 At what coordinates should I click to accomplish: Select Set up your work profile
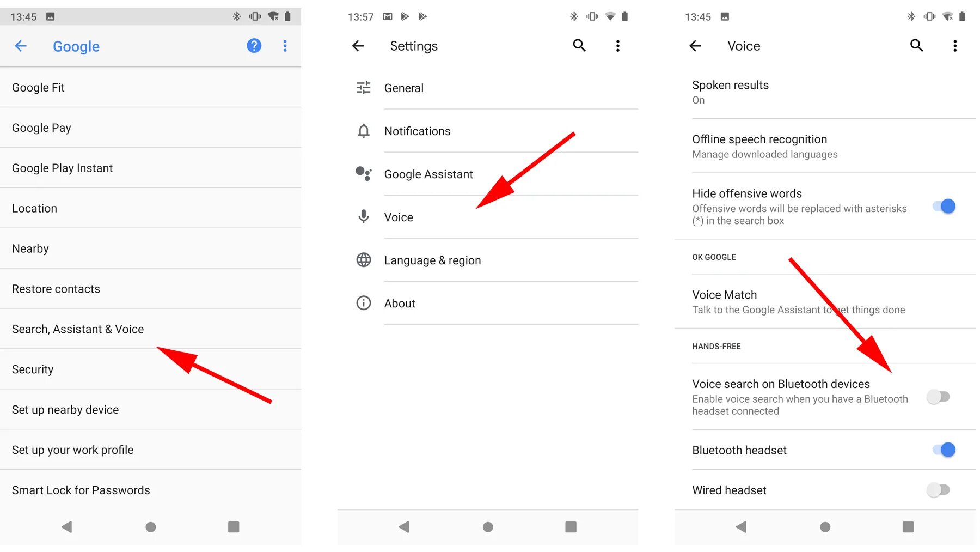(x=150, y=450)
